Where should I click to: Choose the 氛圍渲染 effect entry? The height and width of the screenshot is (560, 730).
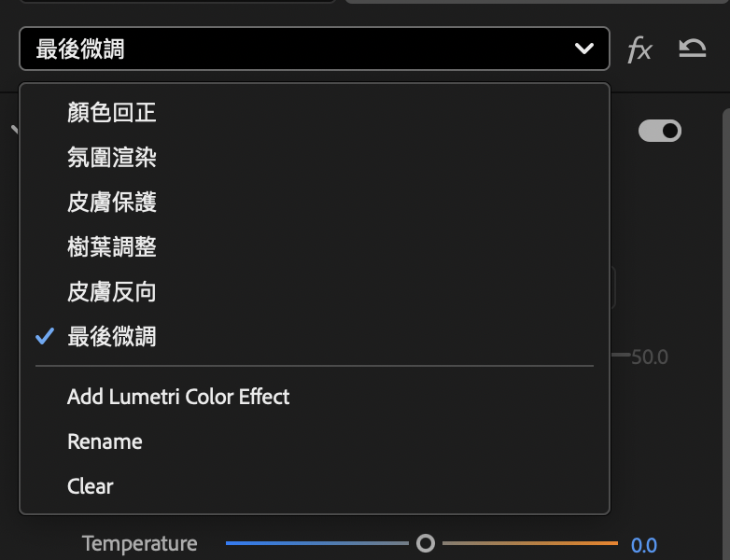coord(112,158)
